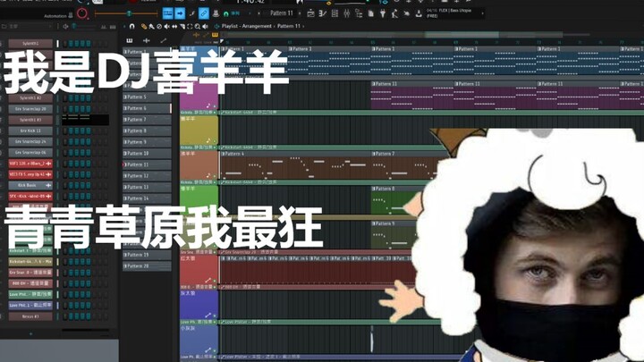The width and height of the screenshot is (644, 362).
Task: Click the green magnet snap icon in top toolbar
Action: [226, 13]
